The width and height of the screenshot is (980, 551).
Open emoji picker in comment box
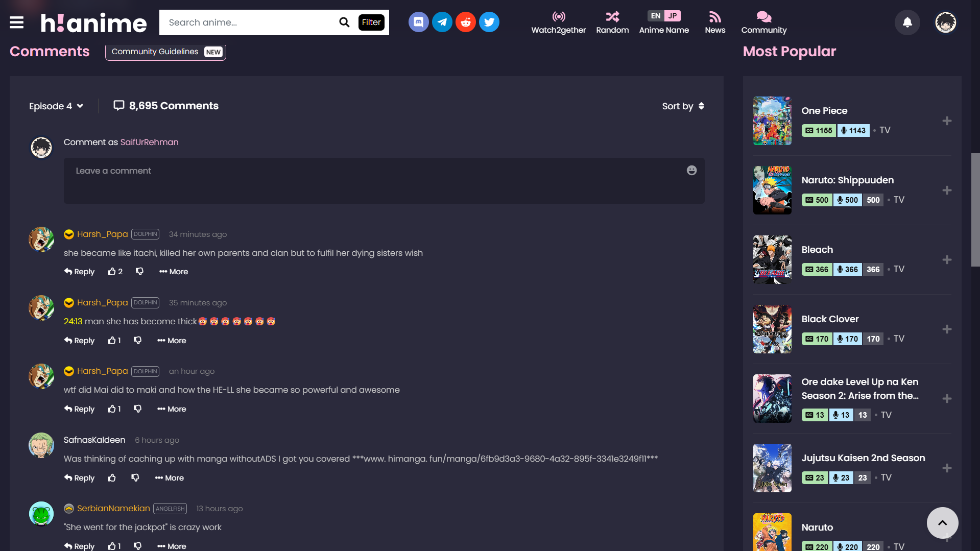coord(691,171)
